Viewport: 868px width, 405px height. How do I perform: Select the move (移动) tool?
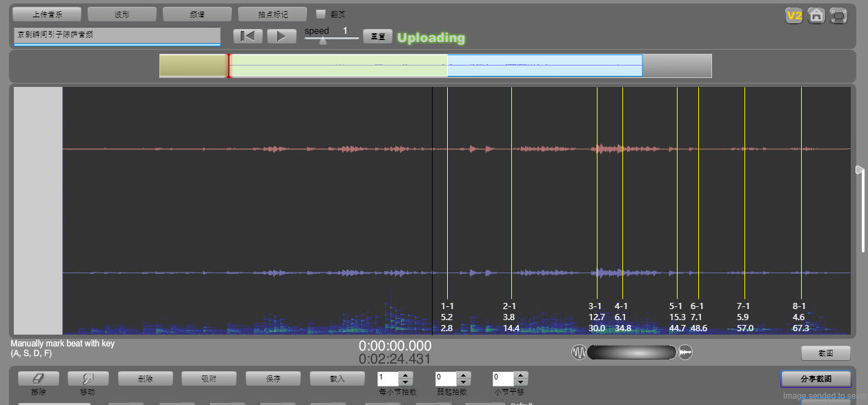88,378
